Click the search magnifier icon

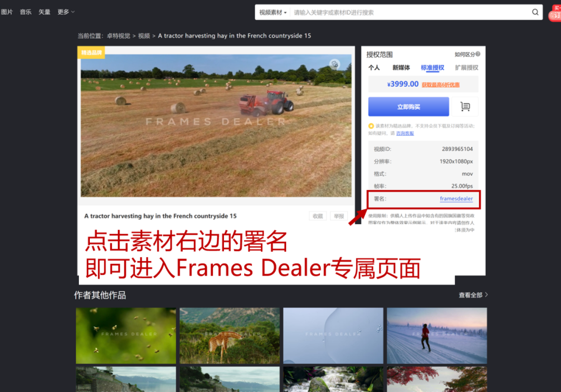pyautogui.click(x=535, y=12)
